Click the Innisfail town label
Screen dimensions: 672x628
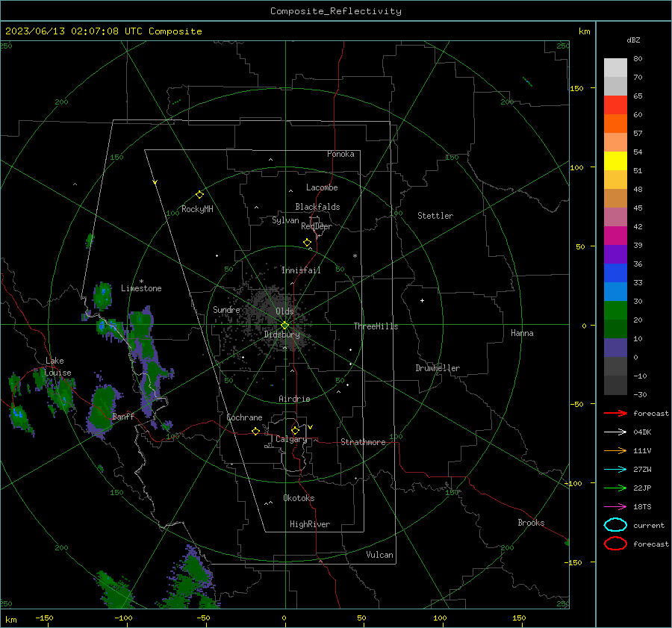(x=301, y=270)
